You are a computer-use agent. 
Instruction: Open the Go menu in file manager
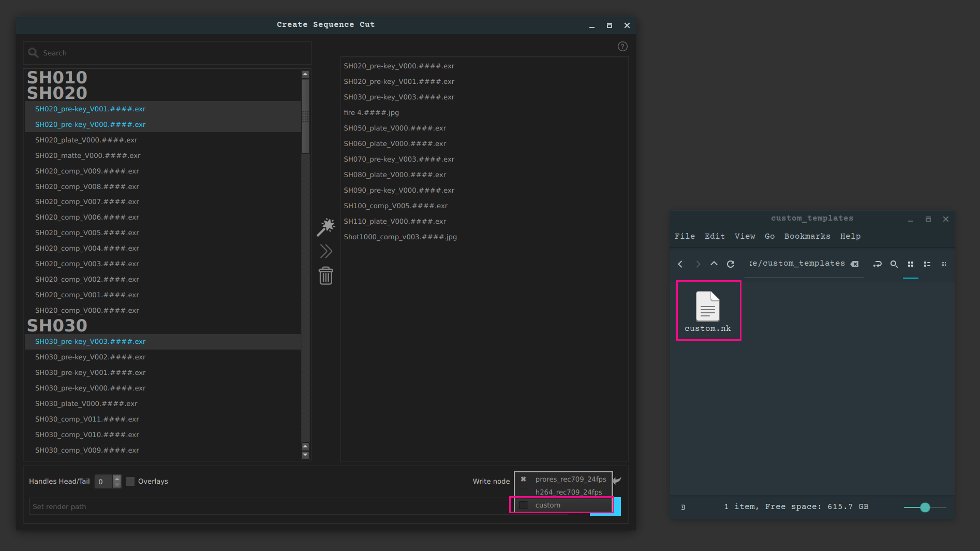click(769, 236)
